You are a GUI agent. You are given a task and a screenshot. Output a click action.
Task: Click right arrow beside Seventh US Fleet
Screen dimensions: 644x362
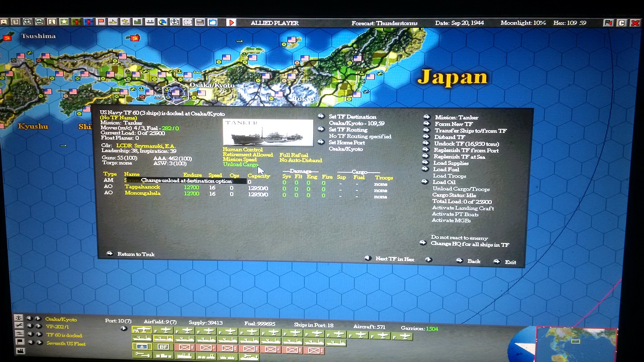(x=39, y=342)
